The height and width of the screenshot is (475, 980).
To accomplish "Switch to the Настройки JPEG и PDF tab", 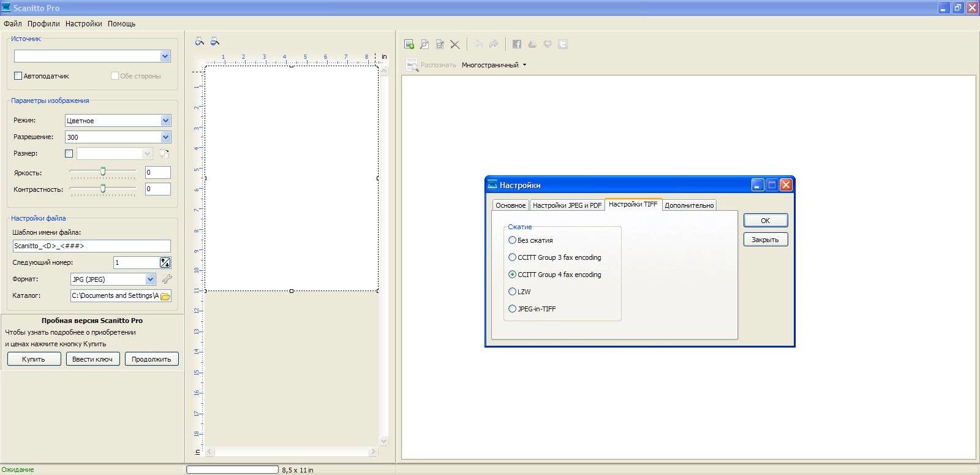I will (567, 205).
